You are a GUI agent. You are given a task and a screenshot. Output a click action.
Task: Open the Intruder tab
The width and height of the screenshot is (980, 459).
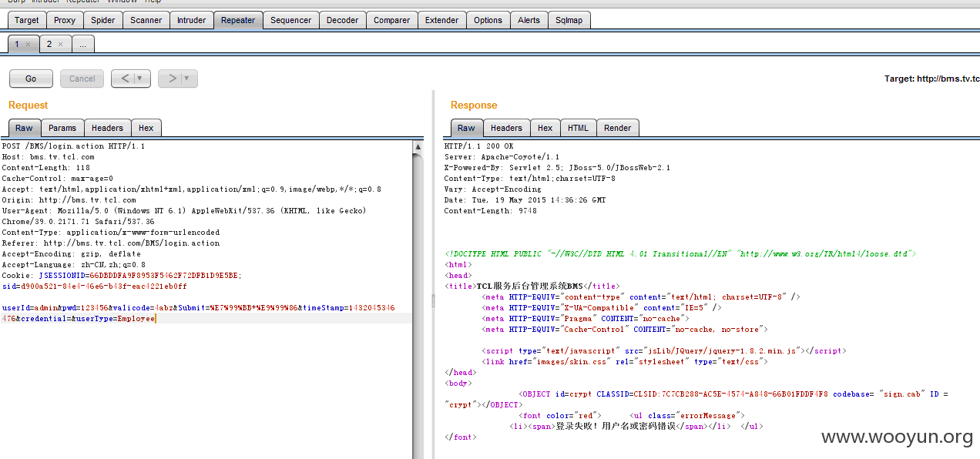click(x=192, y=20)
